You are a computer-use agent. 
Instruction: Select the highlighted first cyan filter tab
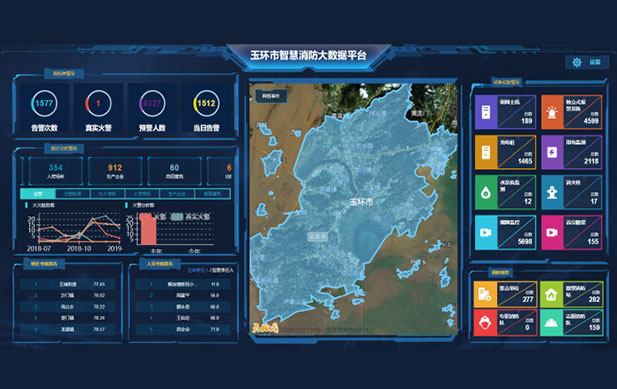tap(38, 194)
